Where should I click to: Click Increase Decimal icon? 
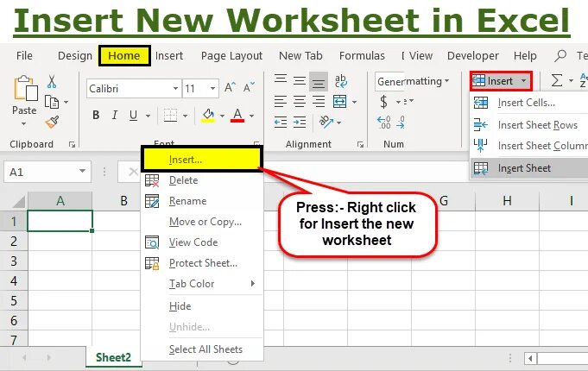pyautogui.click(x=383, y=123)
